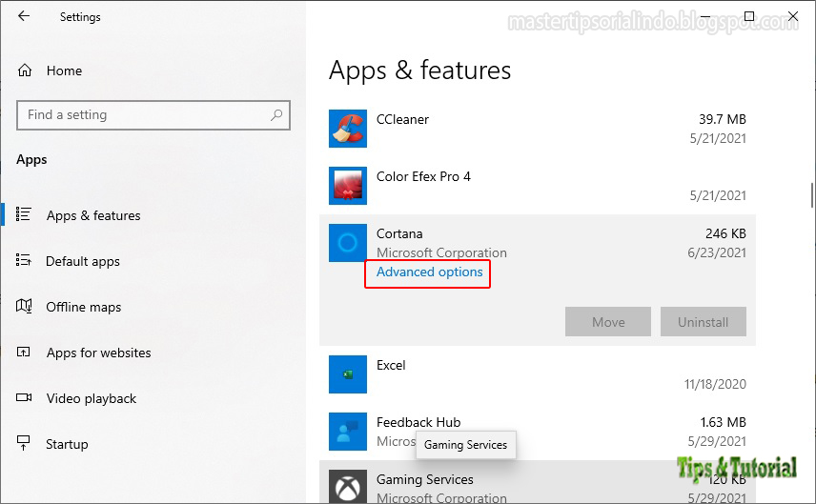Open Cortana Advanced options link

(429, 272)
